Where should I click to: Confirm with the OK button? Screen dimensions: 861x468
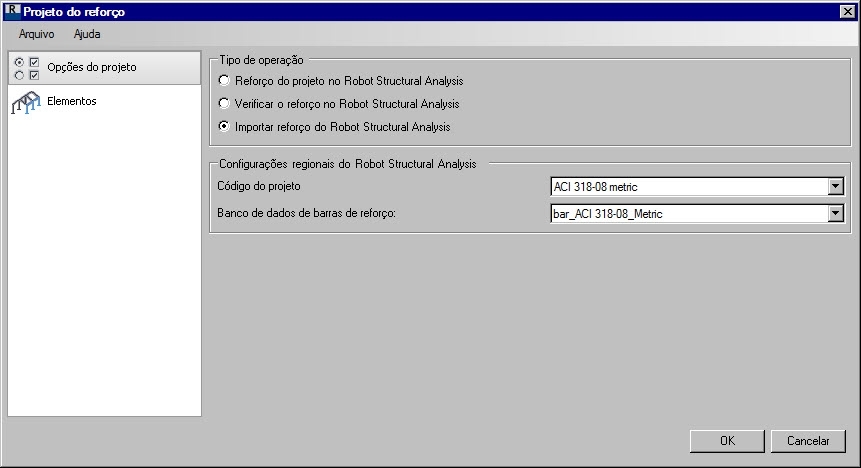(727, 441)
